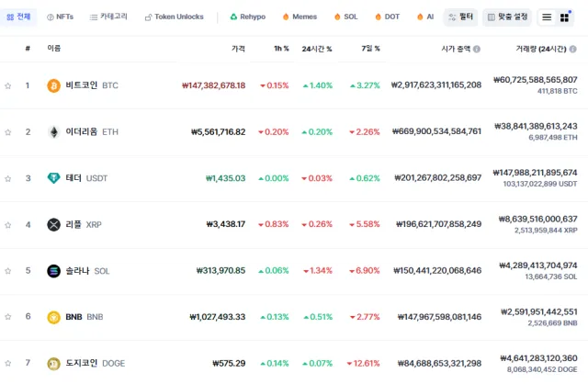
Task: Click Dogecoin price ₩575.29
Action: click(x=229, y=364)
